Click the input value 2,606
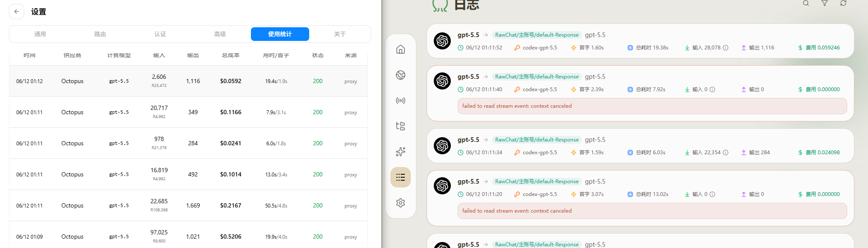This screenshot has height=248, width=868. 159,77
